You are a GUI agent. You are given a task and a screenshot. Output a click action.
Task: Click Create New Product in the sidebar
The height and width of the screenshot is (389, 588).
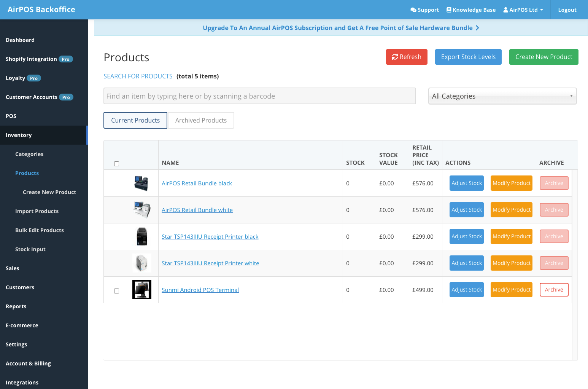click(x=49, y=192)
